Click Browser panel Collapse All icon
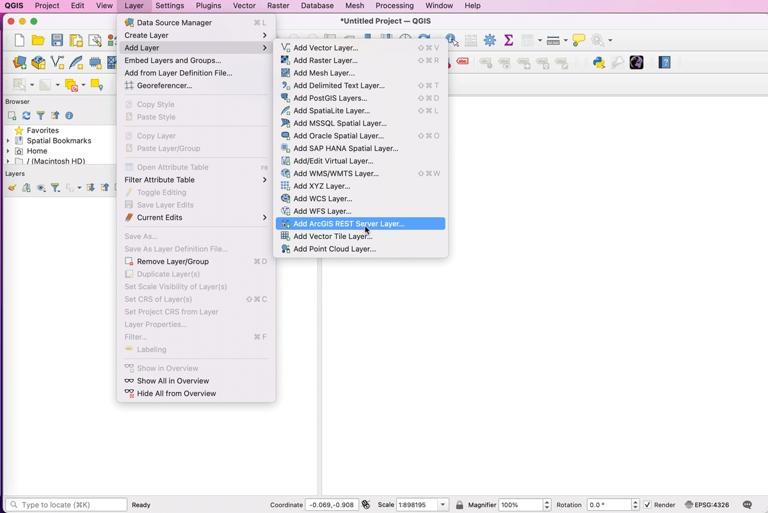Image resolution: width=768 pixels, height=513 pixels. [55, 116]
